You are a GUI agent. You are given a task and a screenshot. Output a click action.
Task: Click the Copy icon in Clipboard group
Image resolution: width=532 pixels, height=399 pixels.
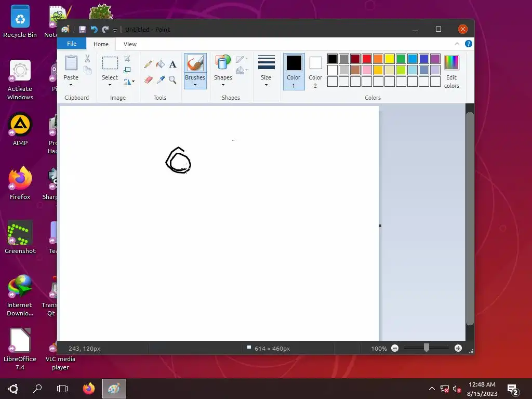pos(87,70)
